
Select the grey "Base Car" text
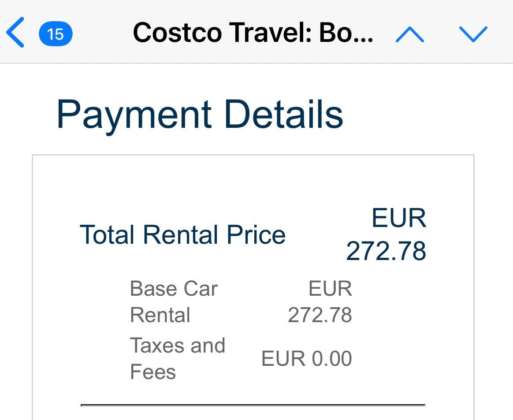(174, 289)
